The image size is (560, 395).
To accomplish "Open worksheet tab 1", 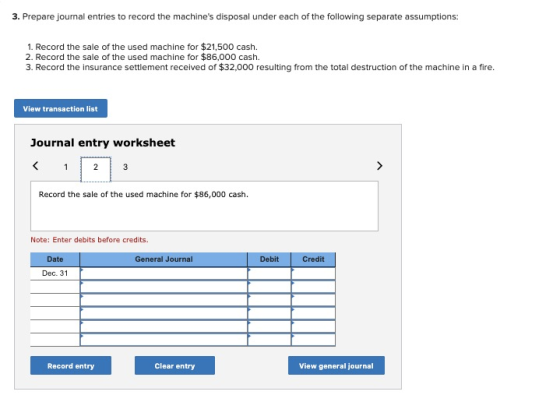I will pyautogui.click(x=66, y=167).
